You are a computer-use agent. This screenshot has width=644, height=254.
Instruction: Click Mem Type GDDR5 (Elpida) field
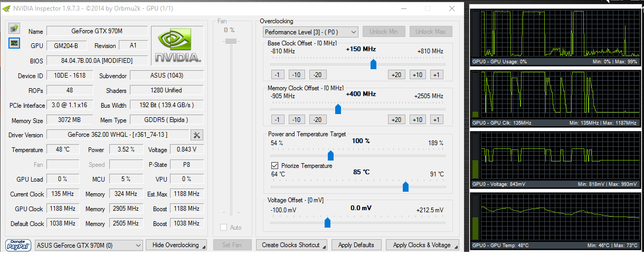[x=166, y=120]
